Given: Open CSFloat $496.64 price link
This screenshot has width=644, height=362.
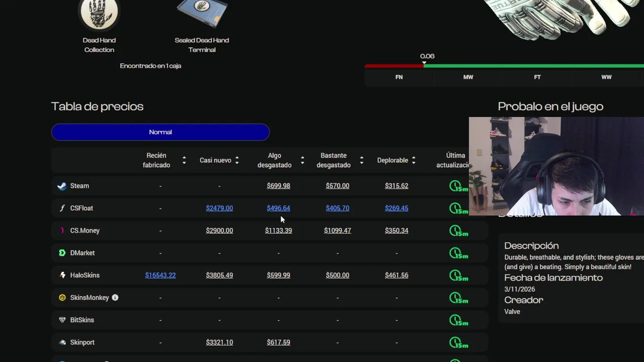Looking at the screenshot, I should 278,208.
